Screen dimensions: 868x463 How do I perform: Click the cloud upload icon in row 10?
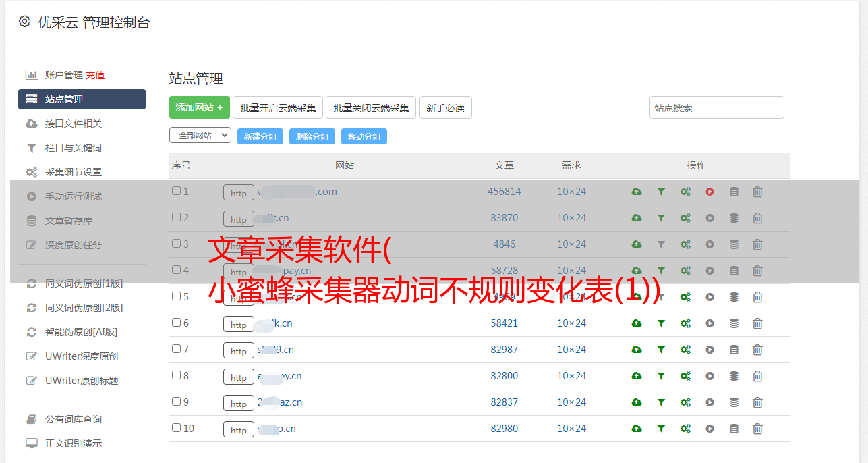(637, 429)
